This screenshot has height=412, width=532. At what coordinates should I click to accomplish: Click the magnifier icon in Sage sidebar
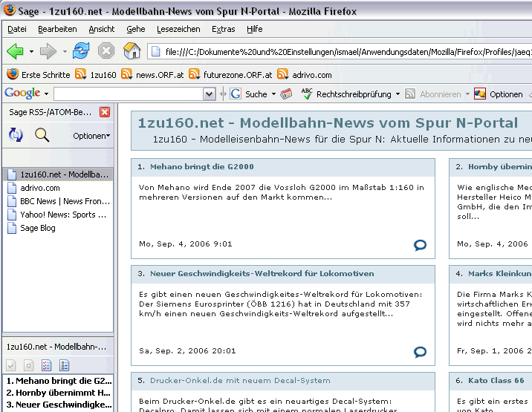click(42, 135)
